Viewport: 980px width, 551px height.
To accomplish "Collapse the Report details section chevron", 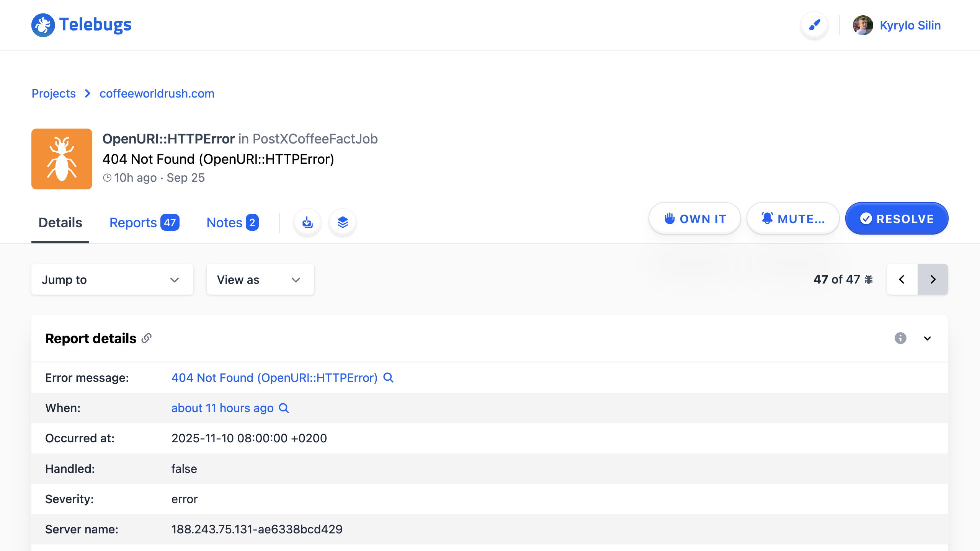I will tap(928, 338).
